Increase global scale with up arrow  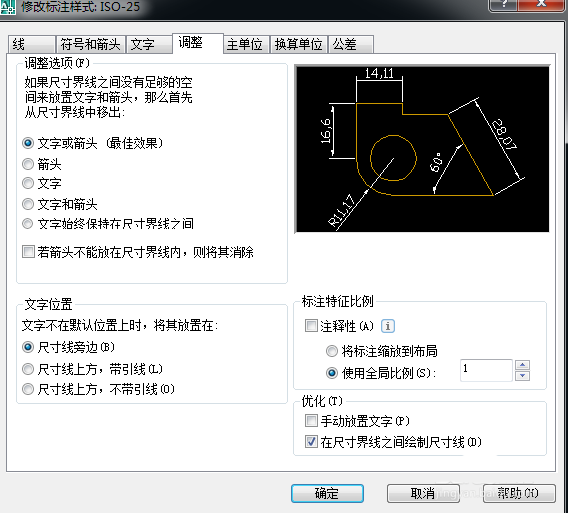point(522,365)
